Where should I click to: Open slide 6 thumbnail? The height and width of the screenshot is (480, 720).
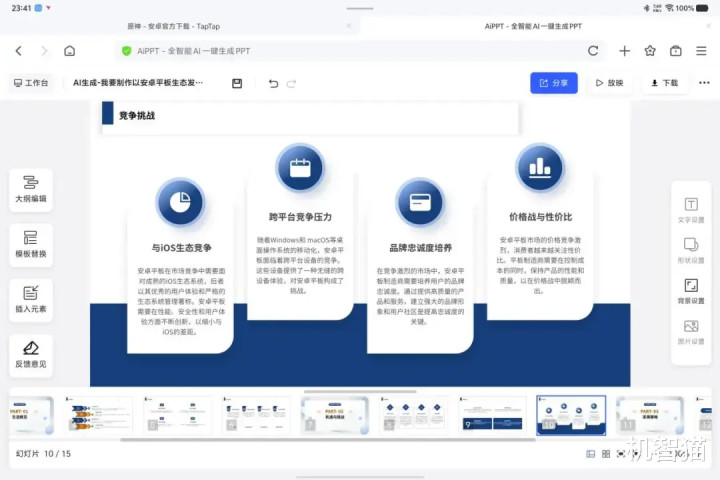pyautogui.click(x=256, y=415)
